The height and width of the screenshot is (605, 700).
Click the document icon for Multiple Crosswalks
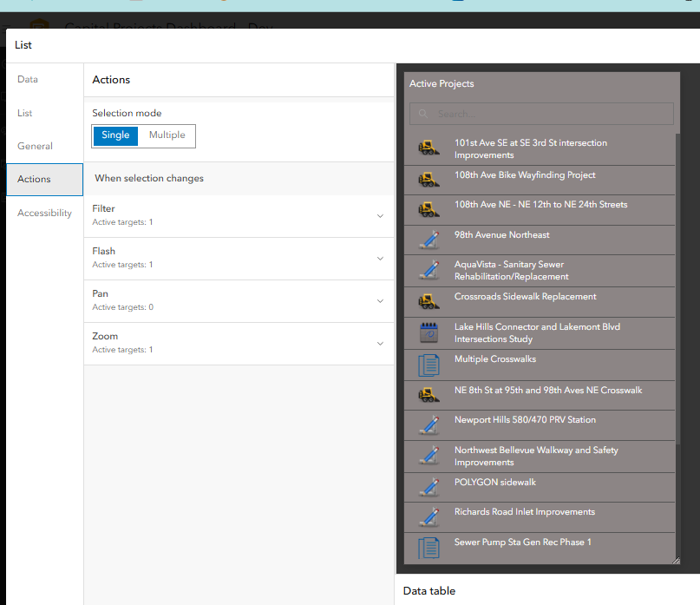[429, 365]
